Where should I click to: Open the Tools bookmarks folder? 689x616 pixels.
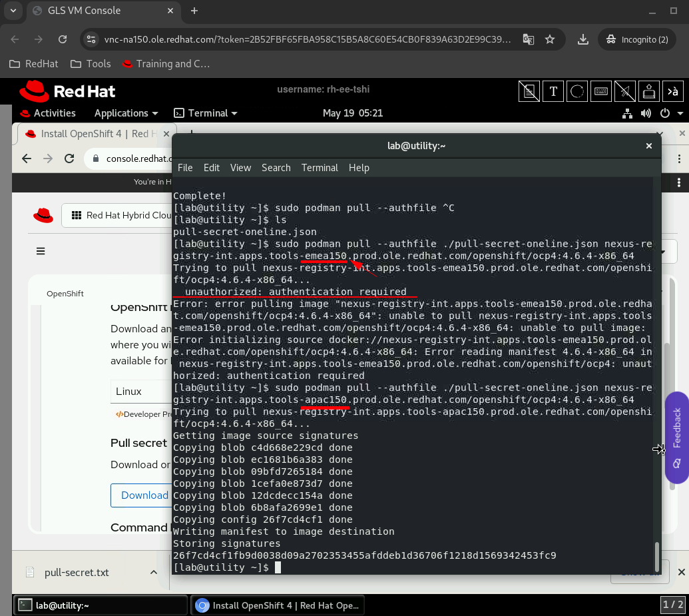click(91, 64)
